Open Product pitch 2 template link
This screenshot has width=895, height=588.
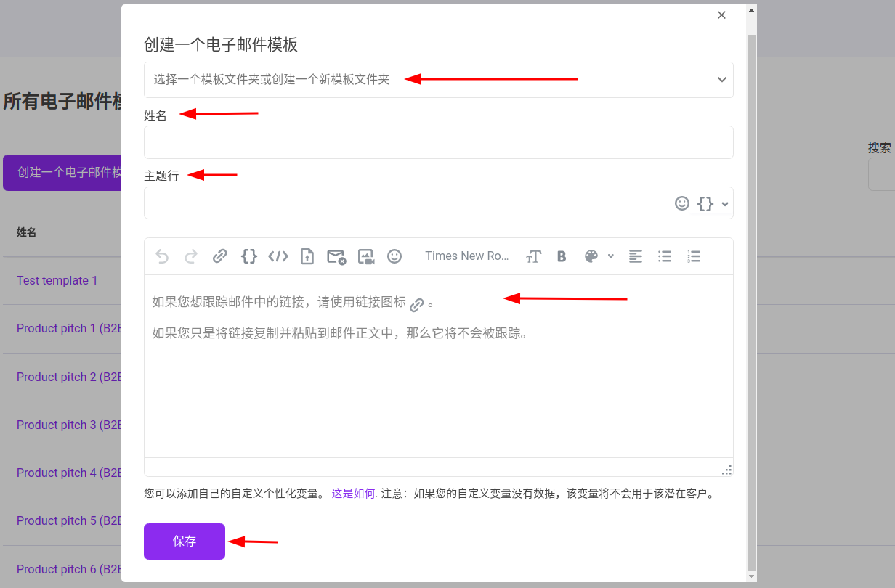pyautogui.click(x=69, y=377)
